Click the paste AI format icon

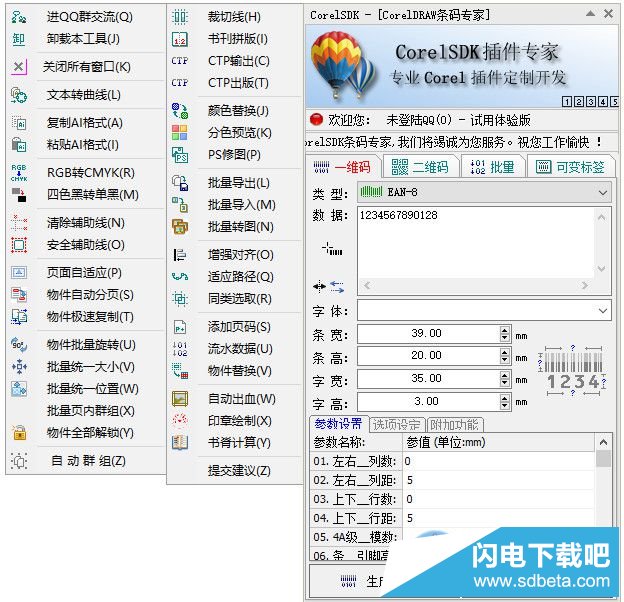pos(19,145)
